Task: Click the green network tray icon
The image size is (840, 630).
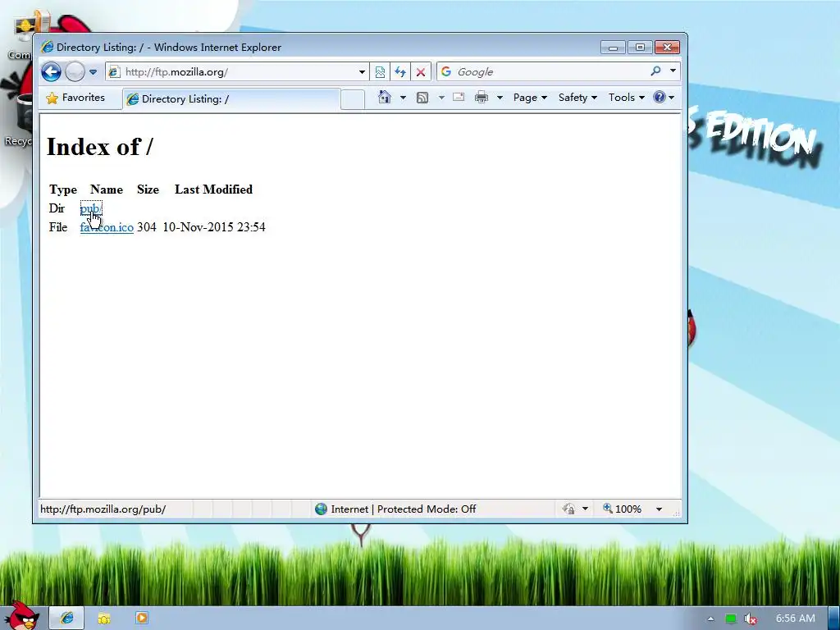Action: point(731,619)
